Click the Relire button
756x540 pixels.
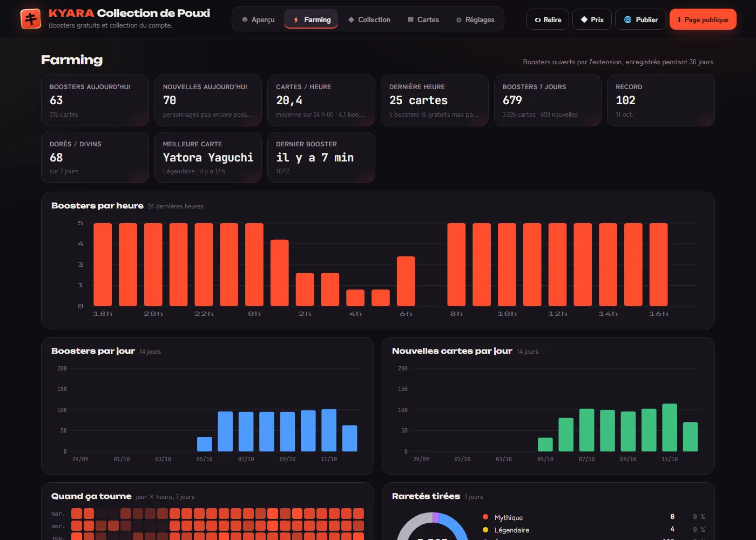pyautogui.click(x=548, y=19)
